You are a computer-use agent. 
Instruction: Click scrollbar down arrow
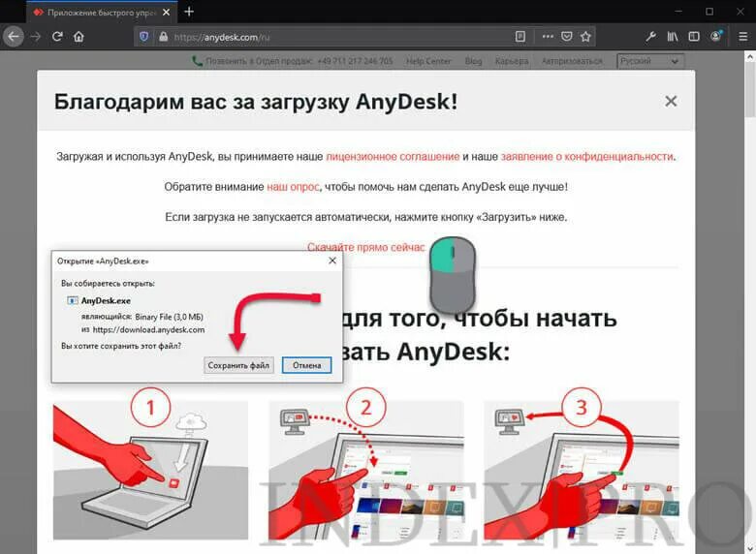(750, 549)
